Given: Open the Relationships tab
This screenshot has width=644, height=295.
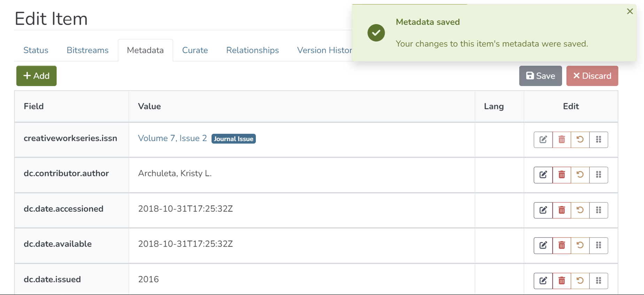Looking at the screenshot, I should (x=252, y=50).
